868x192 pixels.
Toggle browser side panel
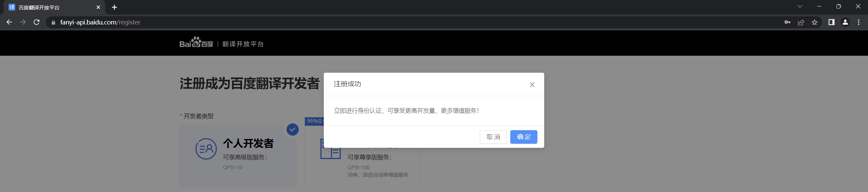click(x=831, y=22)
